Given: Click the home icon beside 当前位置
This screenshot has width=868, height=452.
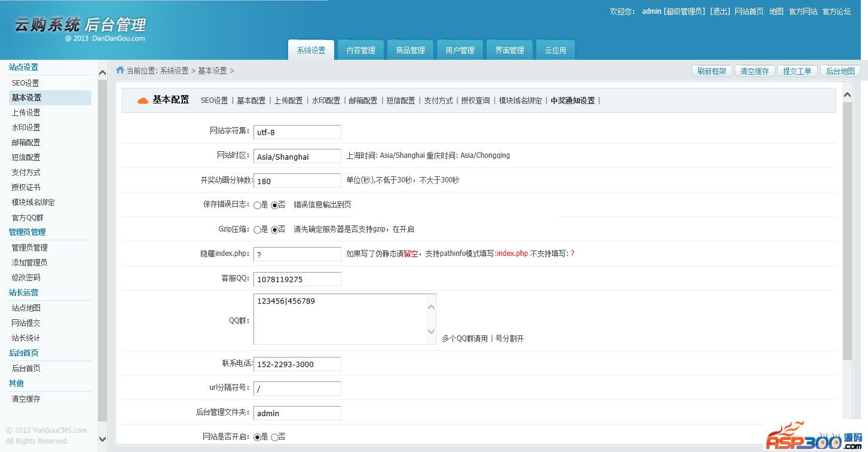Looking at the screenshot, I should point(120,71).
